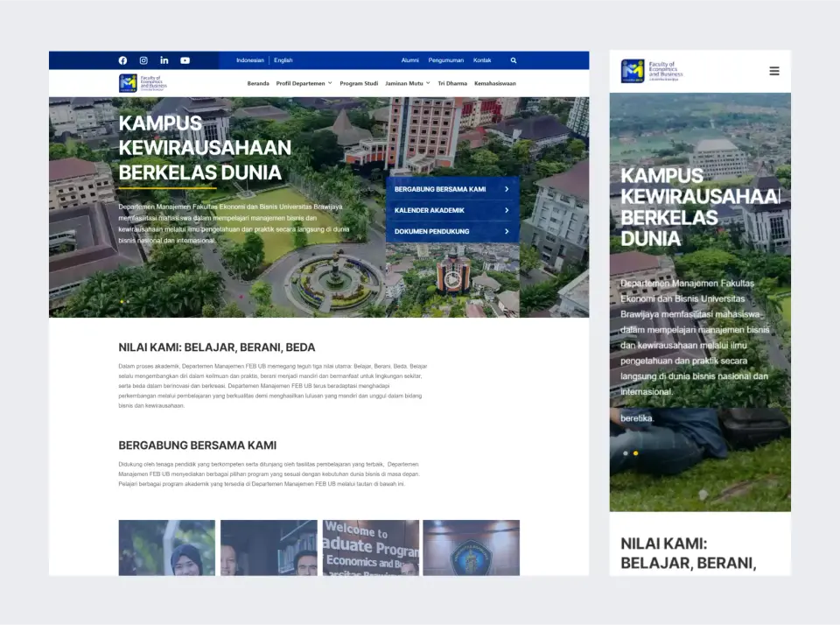Open the mobile hamburger menu
The image size is (840, 625).
click(x=774, y=71)
